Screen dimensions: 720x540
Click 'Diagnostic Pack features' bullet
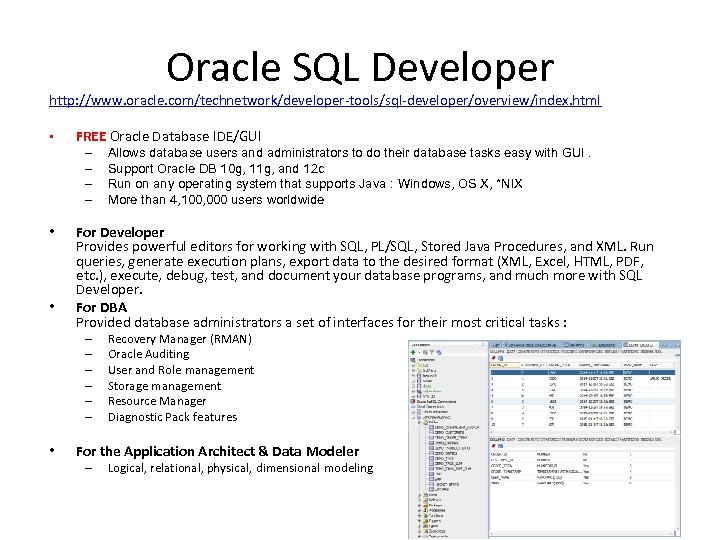(x=173, y=417)
